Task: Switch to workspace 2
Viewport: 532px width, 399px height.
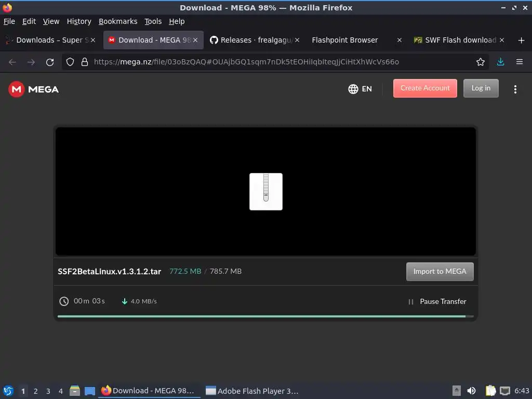Action: click(x=36, y=391)
